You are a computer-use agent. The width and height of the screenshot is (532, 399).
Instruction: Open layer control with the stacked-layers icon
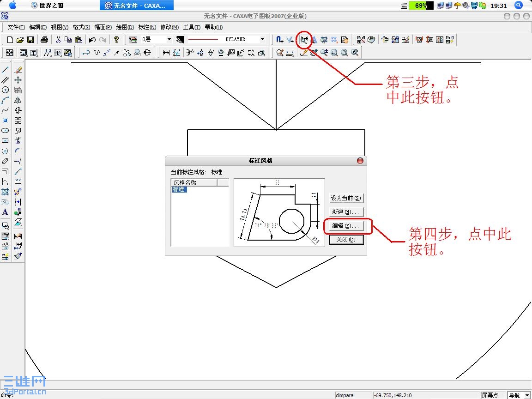pyautogui.click(x=133, y=40)
